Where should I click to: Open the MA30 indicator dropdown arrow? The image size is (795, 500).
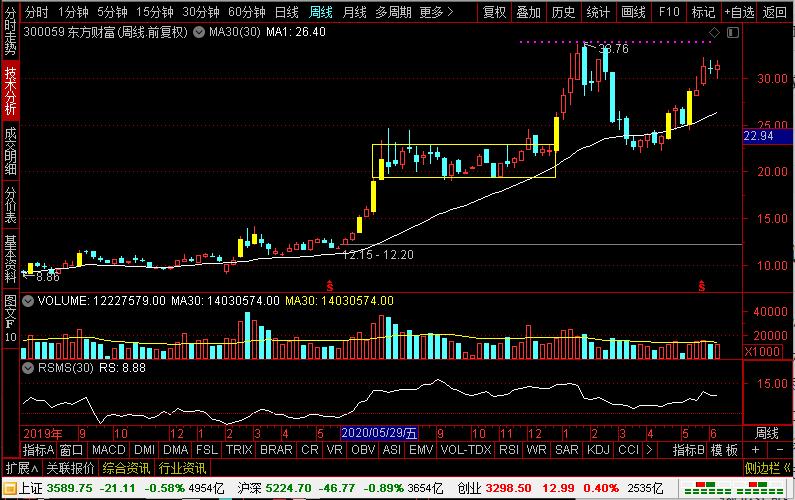click(x=199, y=32)
